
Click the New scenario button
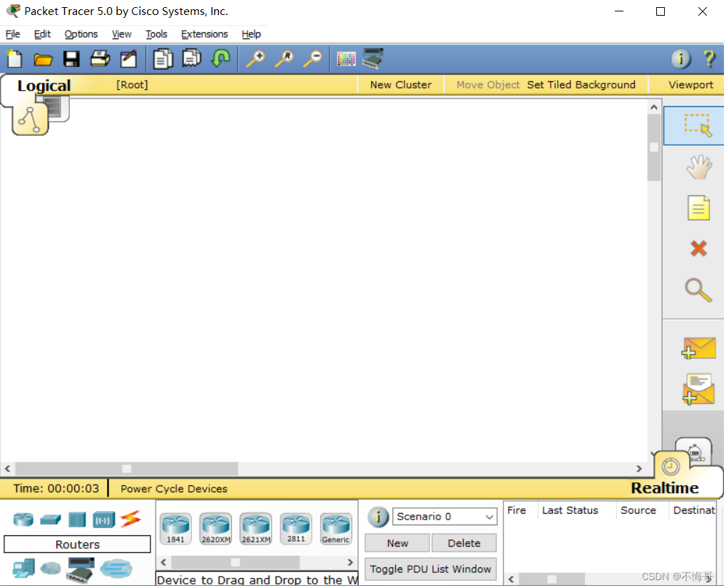pyautogui.click(x=397, y=543)
